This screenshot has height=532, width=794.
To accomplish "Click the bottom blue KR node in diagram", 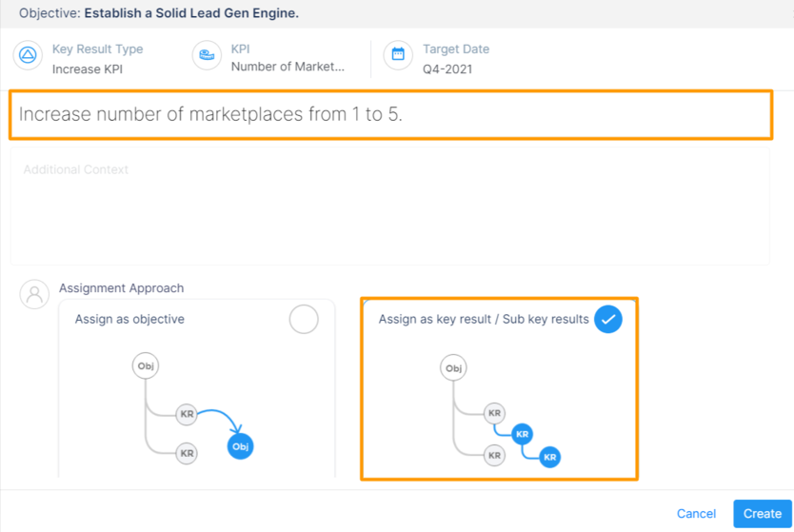I will tap(549, 457).
